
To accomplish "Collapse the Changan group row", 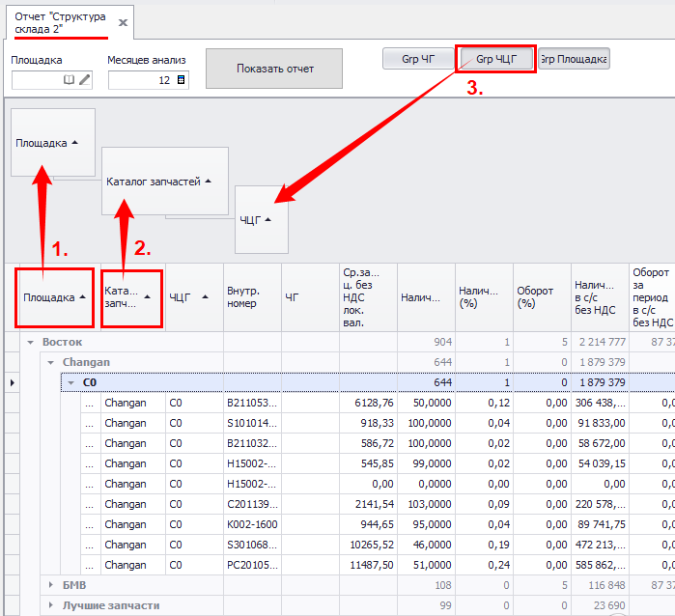I will 51,362.
